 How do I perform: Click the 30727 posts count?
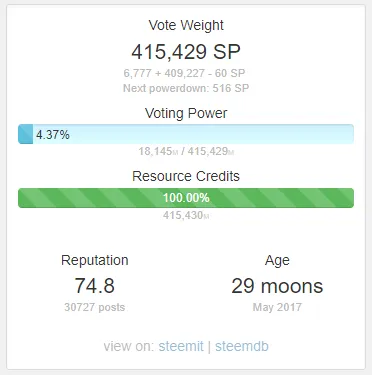click(x=95, y=307)
